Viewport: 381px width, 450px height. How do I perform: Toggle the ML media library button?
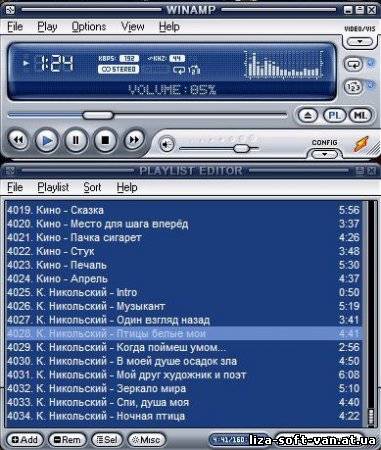(x=360, y=116)
